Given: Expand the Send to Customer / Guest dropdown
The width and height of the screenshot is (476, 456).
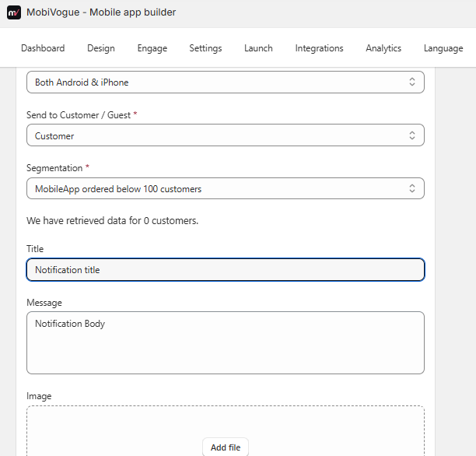Looking at the screenshot, I should click(x=226, y=135).
